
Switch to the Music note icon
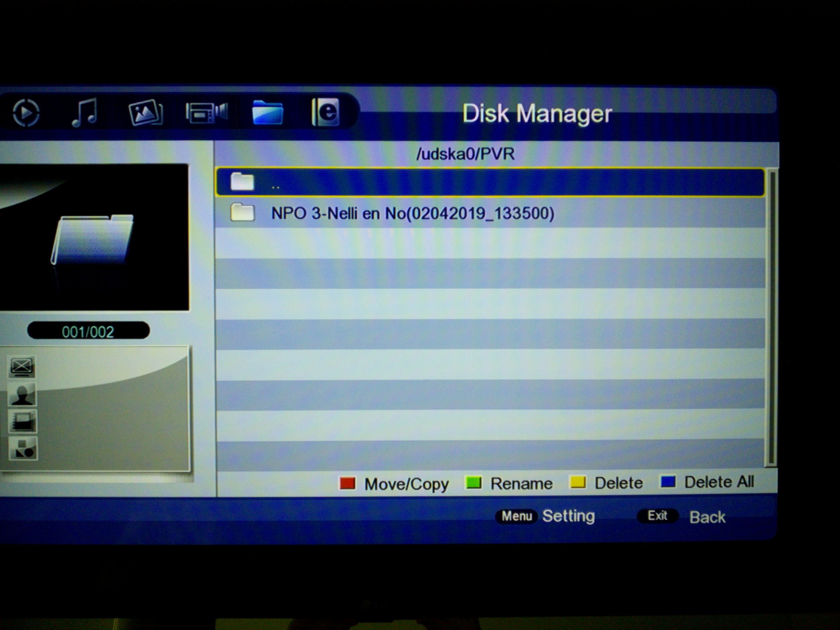pos(85,112)
